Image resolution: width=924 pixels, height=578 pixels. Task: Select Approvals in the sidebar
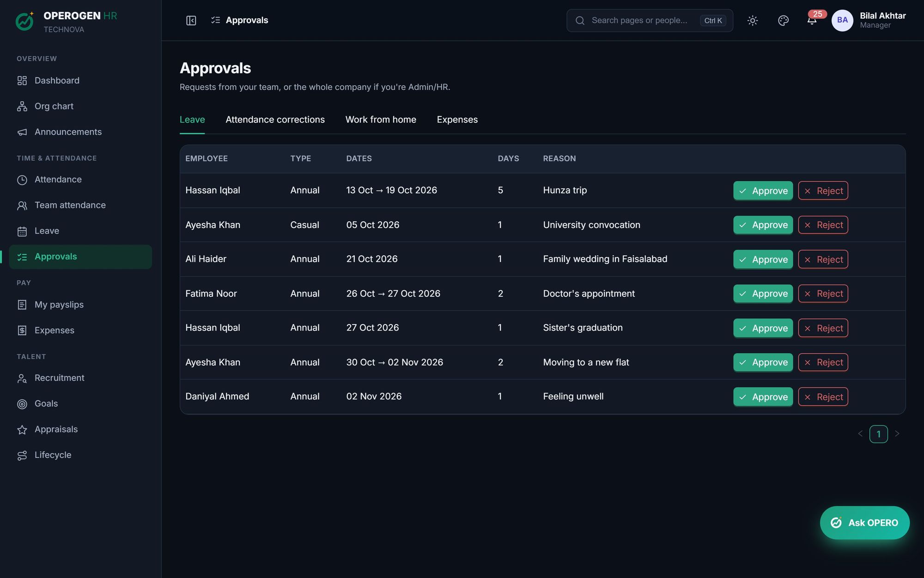tap(80, 257)
